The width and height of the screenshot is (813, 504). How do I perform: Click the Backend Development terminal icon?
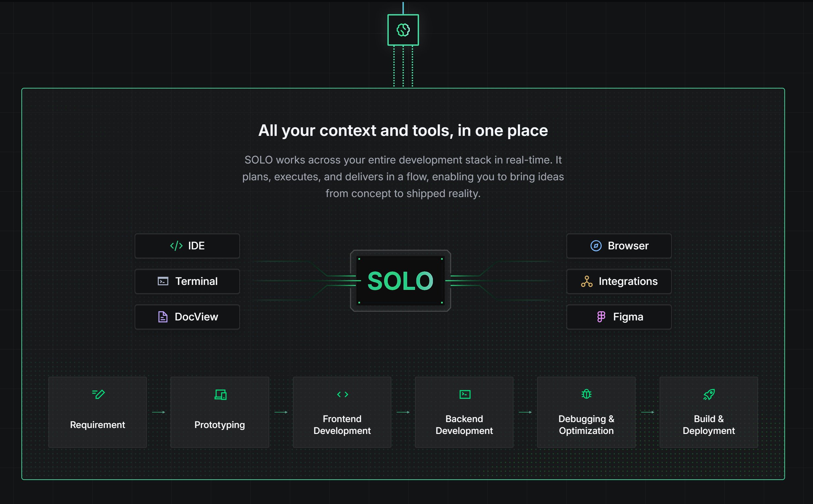click(x=464, y=394)
